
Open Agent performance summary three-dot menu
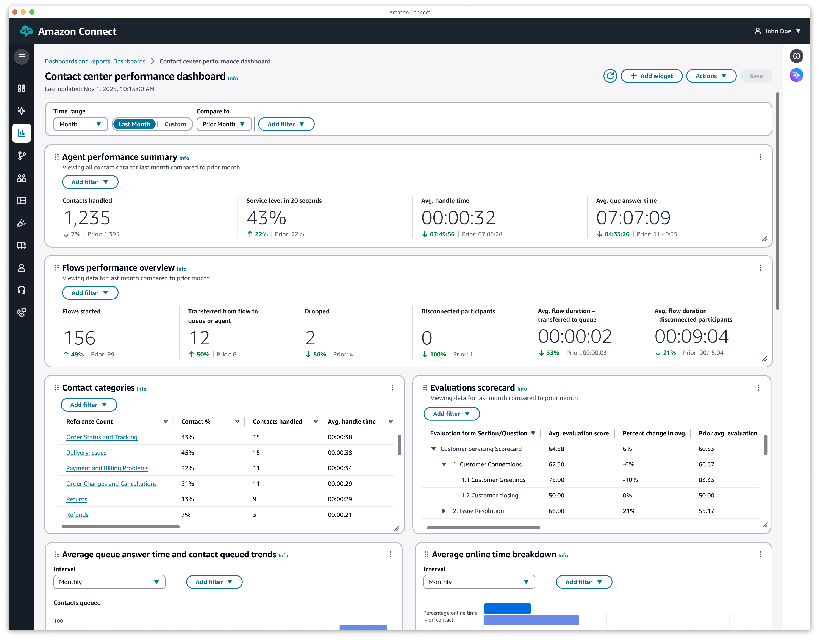tap(760, 157)
